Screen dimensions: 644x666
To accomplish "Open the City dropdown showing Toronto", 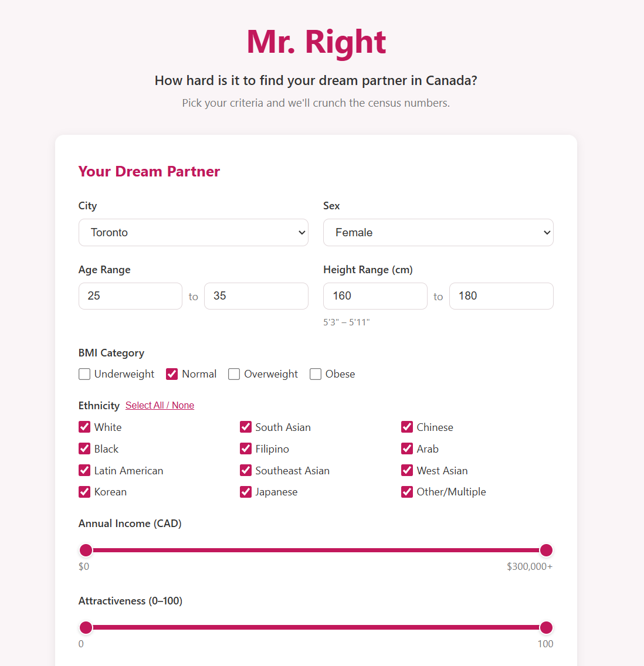I will coord(194,232).
